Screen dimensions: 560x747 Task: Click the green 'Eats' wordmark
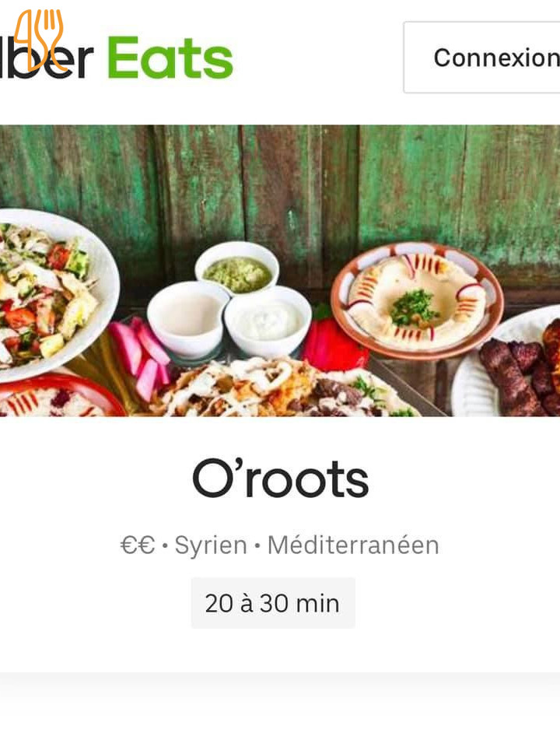tap(170, 58)
